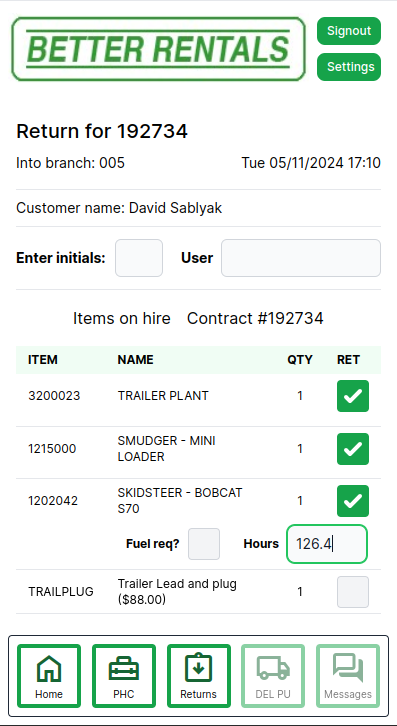Click the Better Rentals logo
Screen dimensions: 397x726
[158, 49]
